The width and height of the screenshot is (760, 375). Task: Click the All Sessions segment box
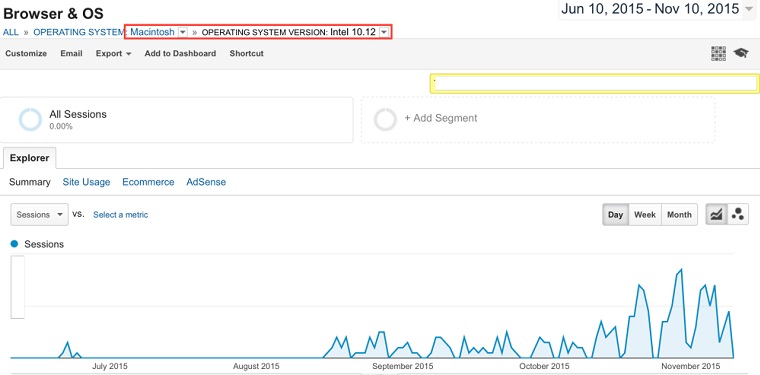[176, 120]
